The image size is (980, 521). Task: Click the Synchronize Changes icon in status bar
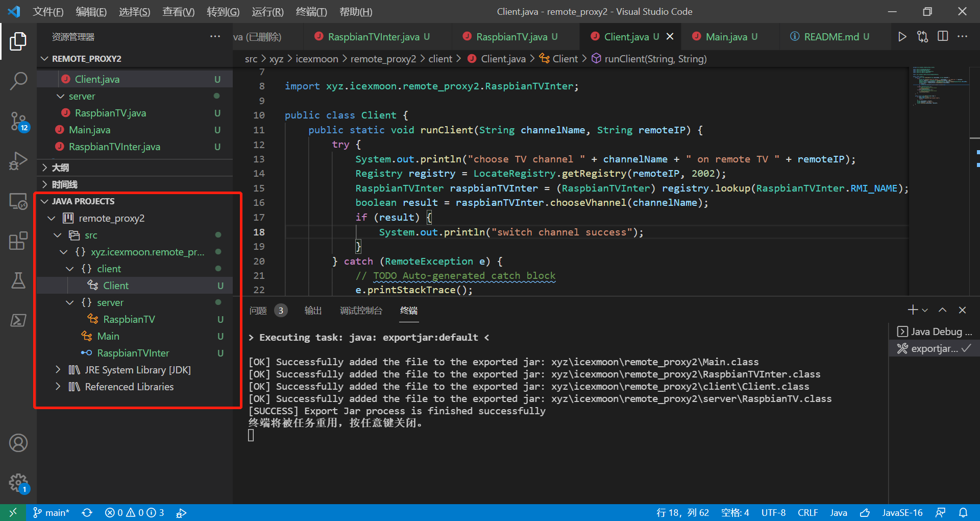pyautogui.click(x=87, y=512)
